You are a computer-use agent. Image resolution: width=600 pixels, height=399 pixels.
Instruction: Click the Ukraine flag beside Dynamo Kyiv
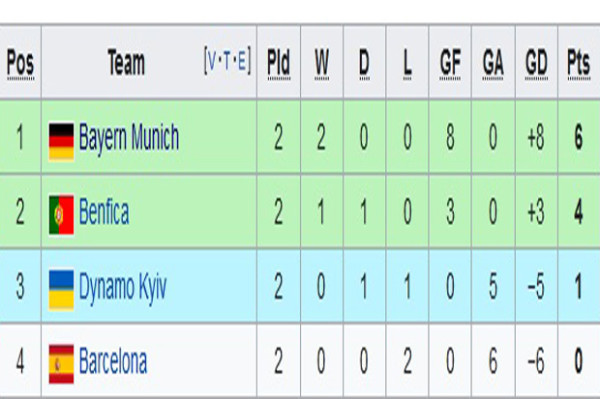[x=61, y=290]
